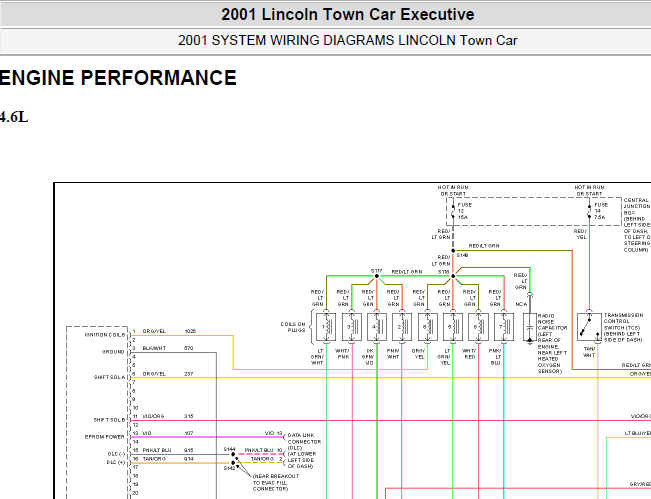
Task: Click the S148 splice dot
Action: coord(453,251)
